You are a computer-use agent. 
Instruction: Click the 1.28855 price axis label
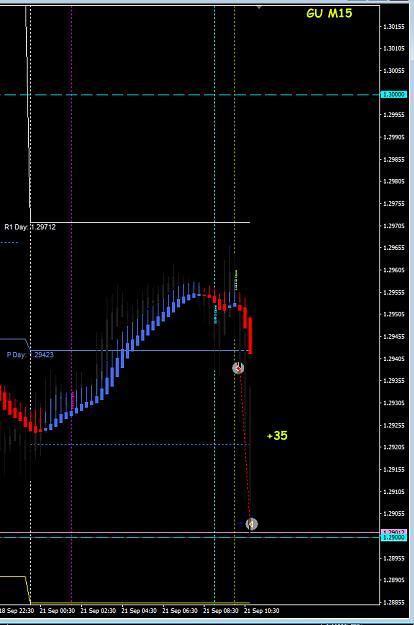pos(394,603)
